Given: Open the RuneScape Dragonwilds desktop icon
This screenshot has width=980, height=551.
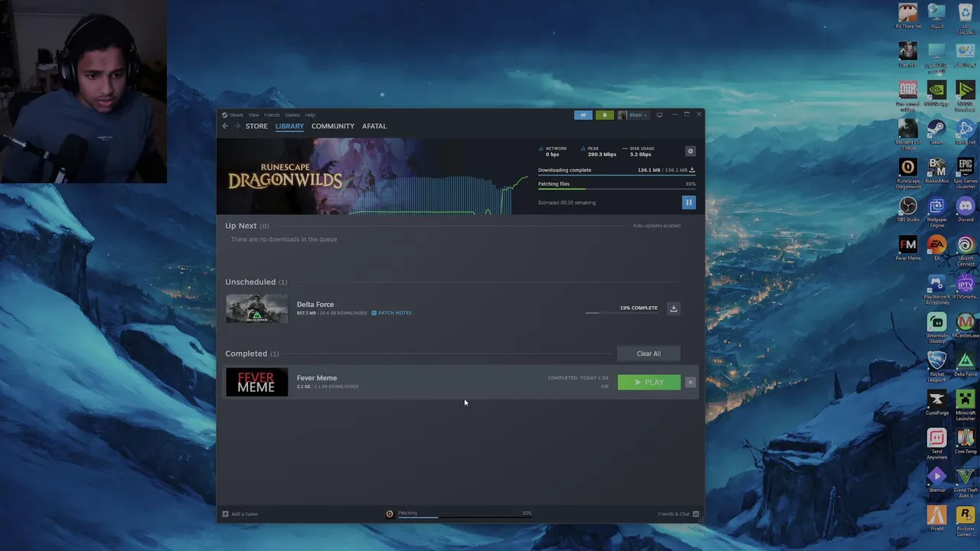Looking at the screenshot, I should coord(908,173).
